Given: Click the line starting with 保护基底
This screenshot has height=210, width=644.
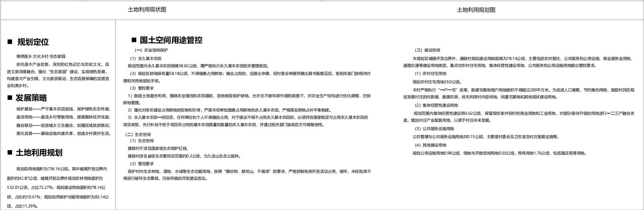Looking at the screenshot, I should pos(63,109).
